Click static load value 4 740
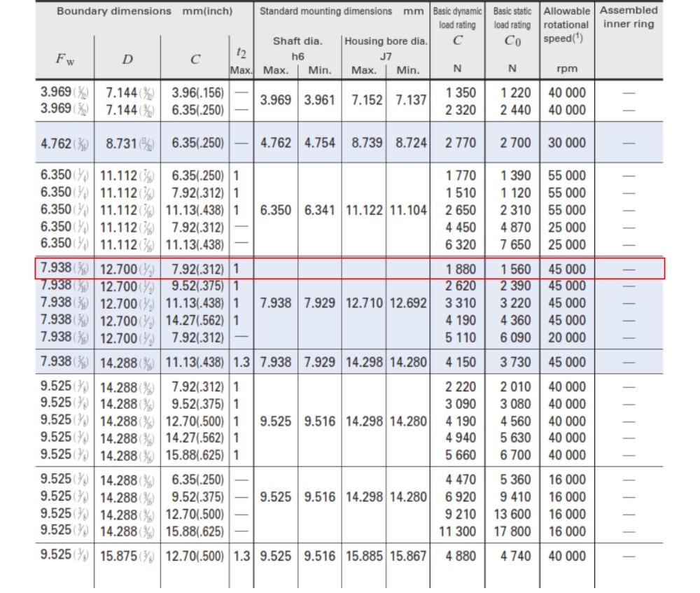Image resolution: width=700 pixels, height=593 pixels. 516,557
